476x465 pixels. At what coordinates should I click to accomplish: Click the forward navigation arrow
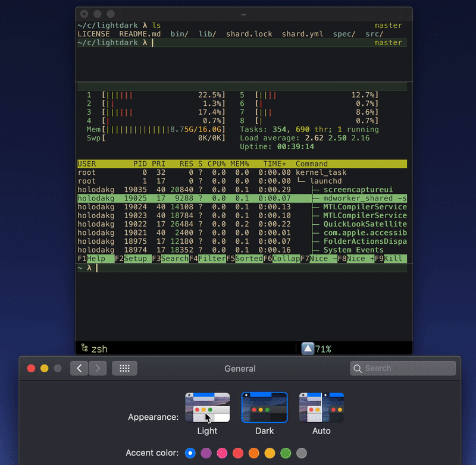pos(98,368)
